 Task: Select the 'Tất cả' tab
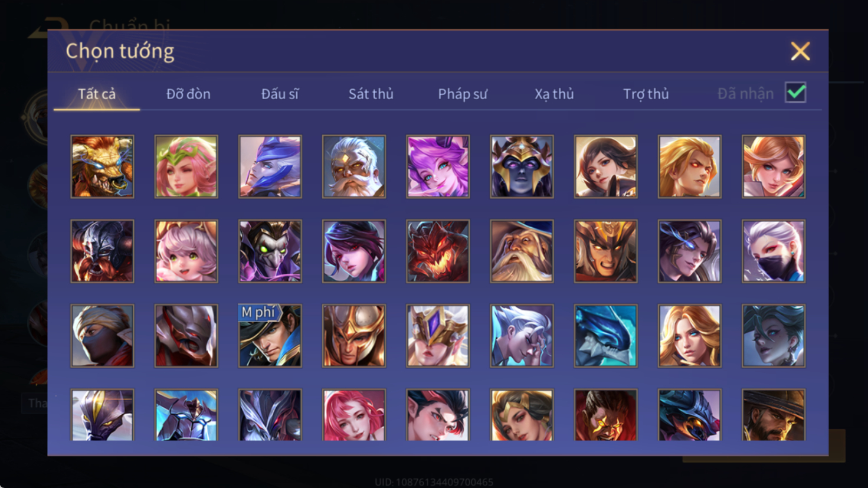[97, 94]
